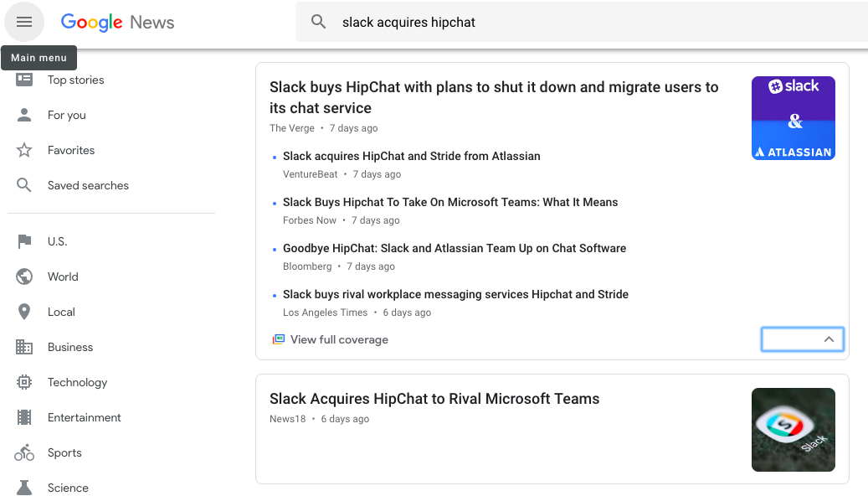
Task: Open Saved searches in sidebar
Action: point(88,185)
